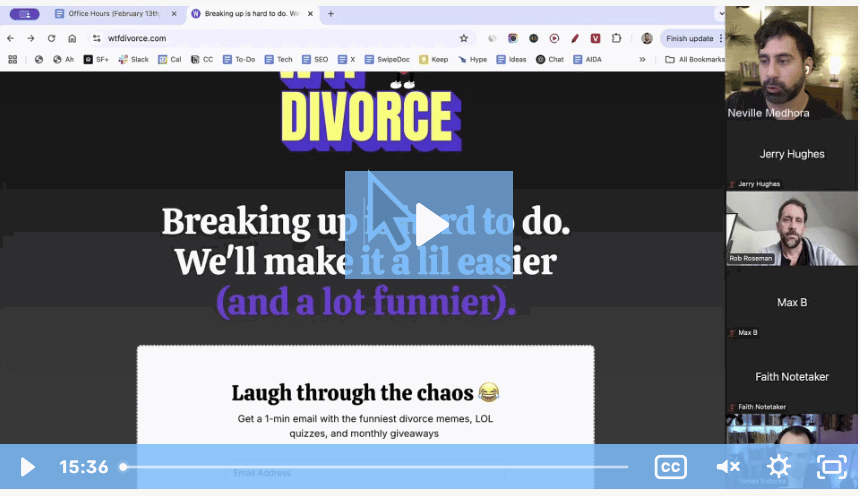Click the red record circle extension icon
The width and height of the screenshot is (860, 496).
(554, 38)
